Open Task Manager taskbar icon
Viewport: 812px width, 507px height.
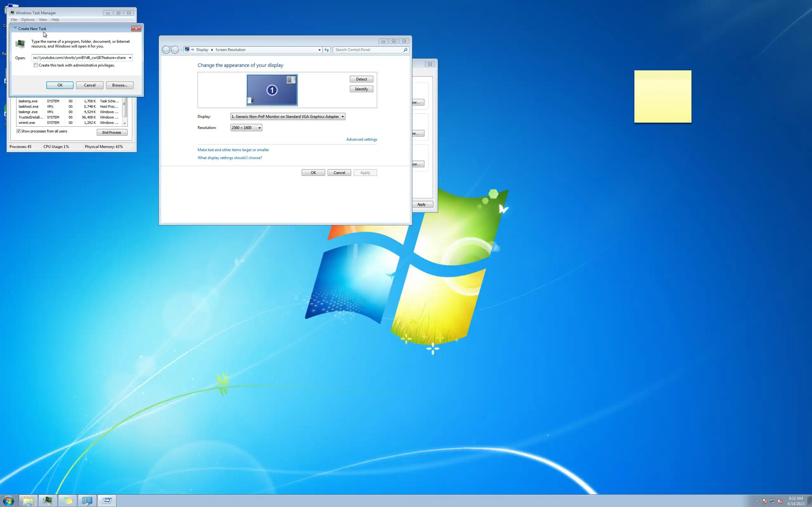click(48, 501)
